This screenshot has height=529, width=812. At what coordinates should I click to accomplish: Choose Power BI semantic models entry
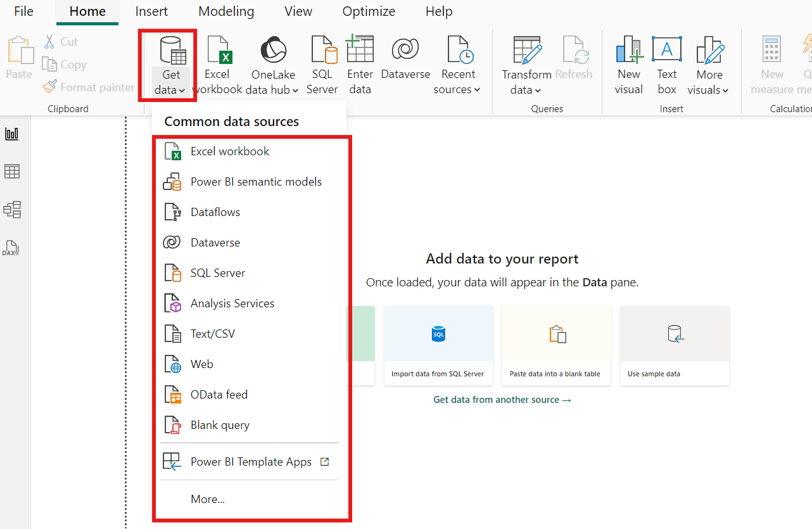250,182
